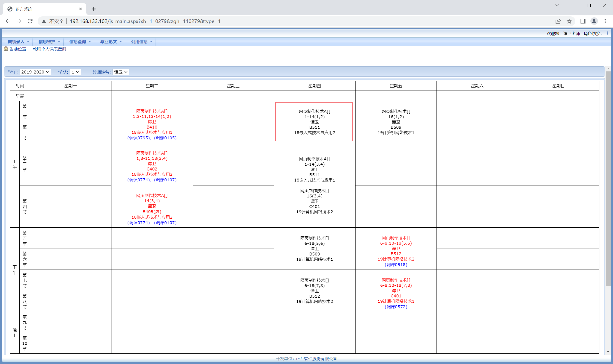This screenshot has width=613, height=364.
Task: Click the home icon beside 当前位置
Action: pos(6,49)
